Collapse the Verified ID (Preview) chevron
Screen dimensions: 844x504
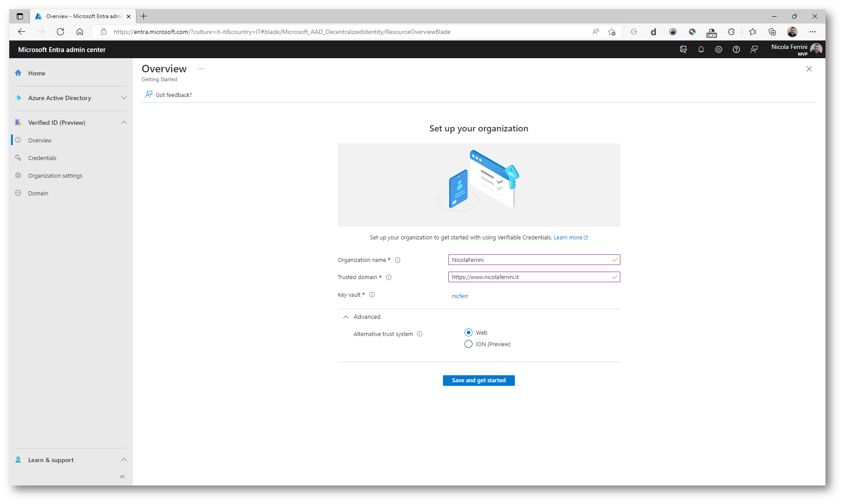(x=124, y=123)
